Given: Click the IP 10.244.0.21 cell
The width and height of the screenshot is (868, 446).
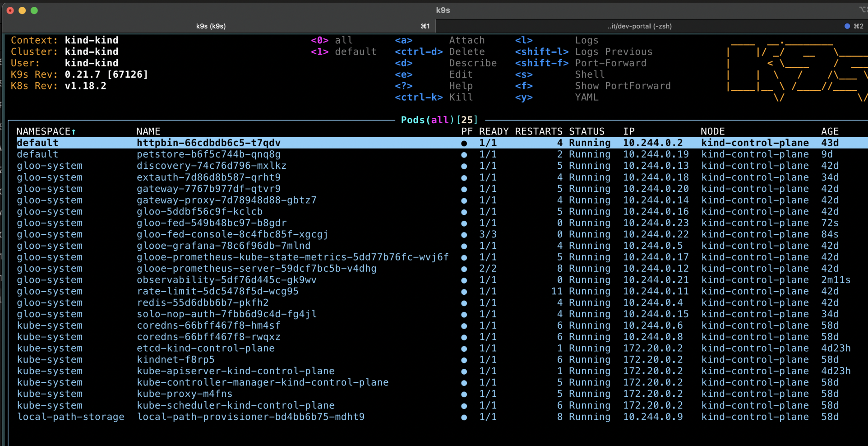Looking at the screenshot, I should (656, 280).
